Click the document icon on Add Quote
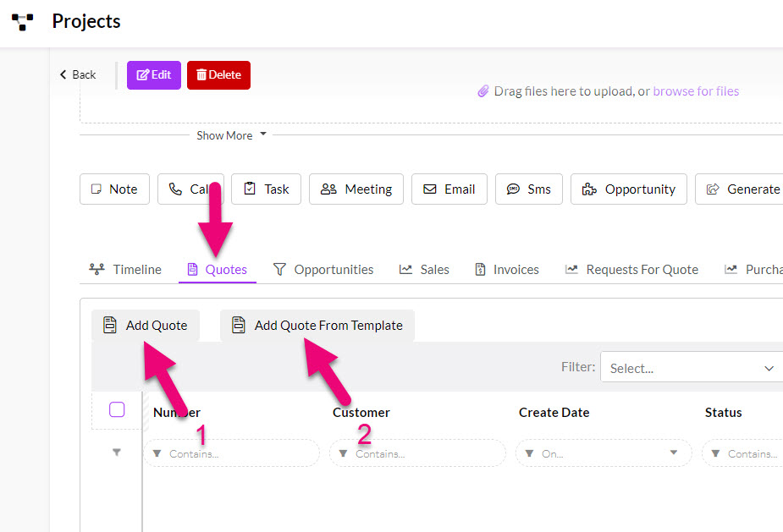This screenshot has height=532, width=783. [x=110, y=325]
